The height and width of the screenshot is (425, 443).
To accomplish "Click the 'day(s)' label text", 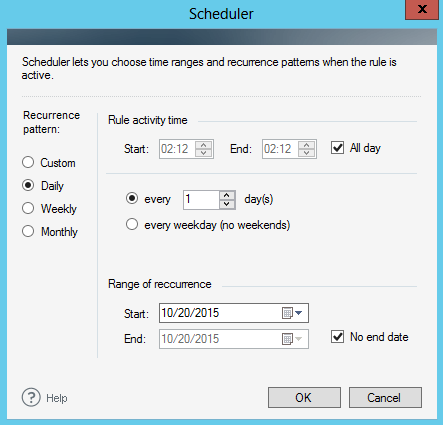I will [x=259, y=199].
